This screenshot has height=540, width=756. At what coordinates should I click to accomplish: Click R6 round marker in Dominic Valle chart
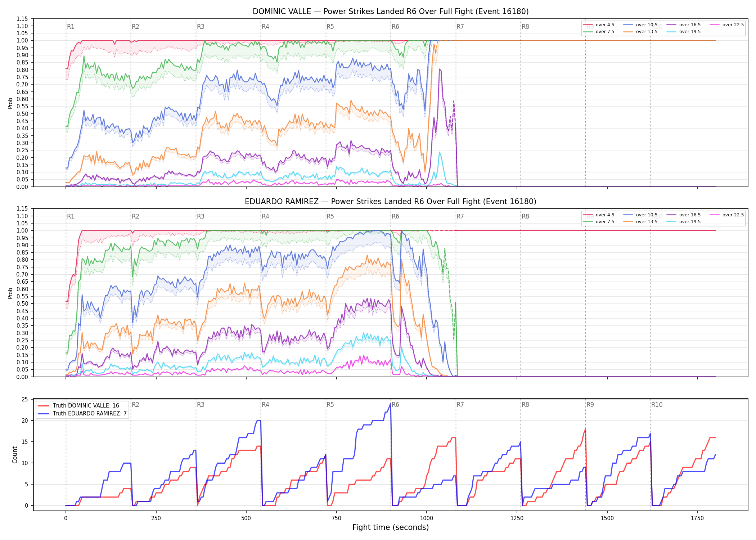395,27
